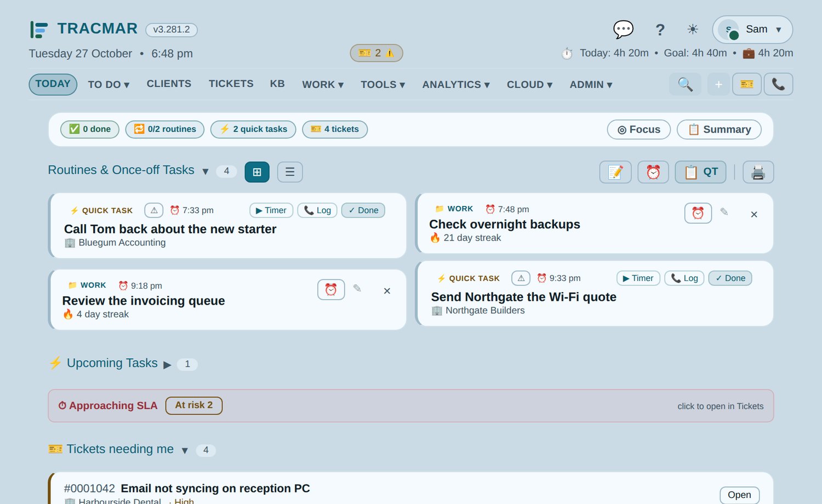Open the phone call icon in nav bar

pyautogui.click(x=778, y=84)
